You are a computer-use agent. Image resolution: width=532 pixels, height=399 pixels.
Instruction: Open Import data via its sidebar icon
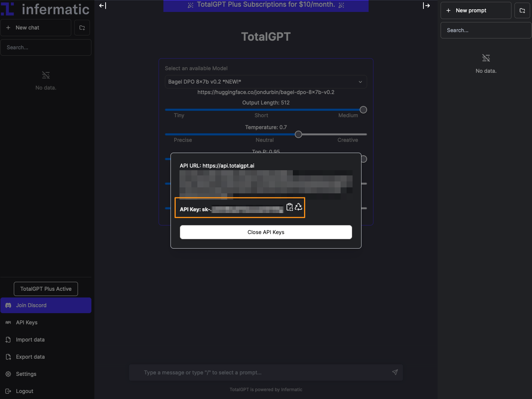(x=8, y=340)
